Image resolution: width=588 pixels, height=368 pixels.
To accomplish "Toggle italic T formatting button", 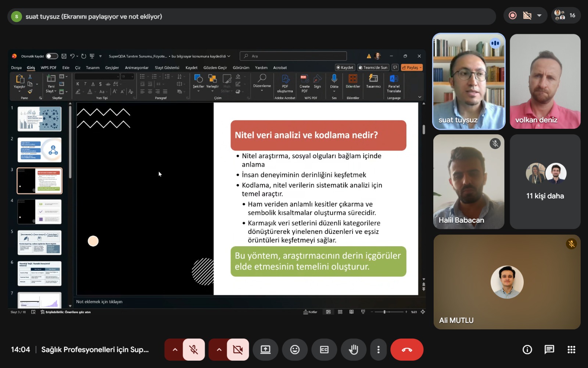I will coord(85,84).
